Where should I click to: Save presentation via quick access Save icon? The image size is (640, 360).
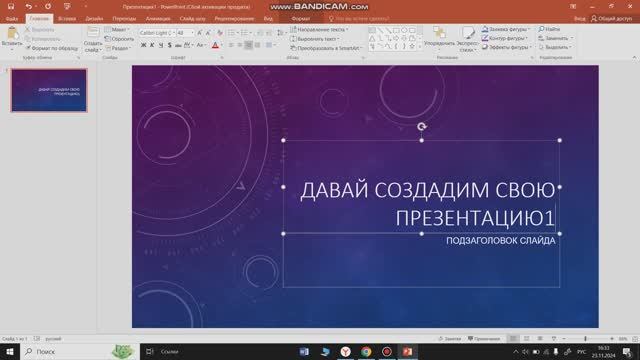pyautogui.click(x=11, y=7)
